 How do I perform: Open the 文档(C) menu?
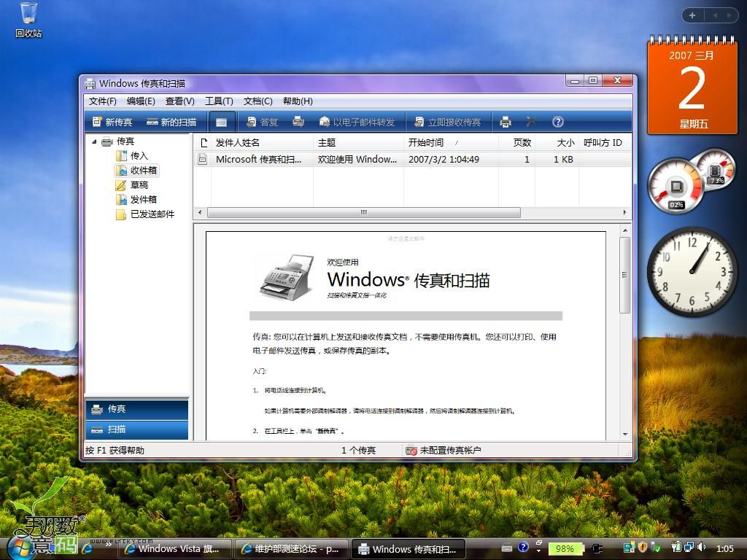click(x=258, y=101)
